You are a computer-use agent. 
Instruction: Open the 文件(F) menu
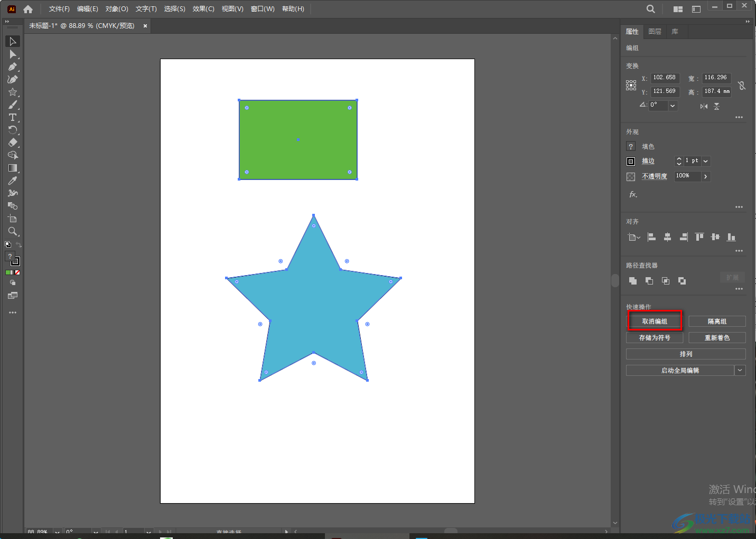59,9
